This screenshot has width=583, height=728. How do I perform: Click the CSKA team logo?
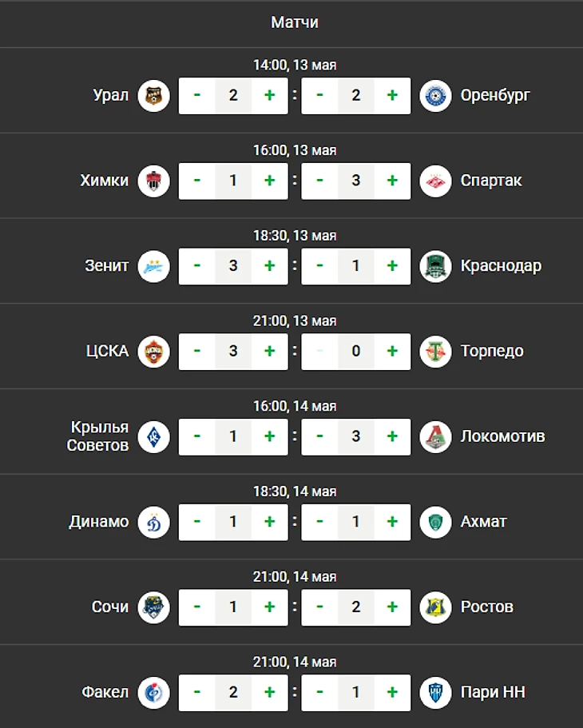click(x=153, y=351)
